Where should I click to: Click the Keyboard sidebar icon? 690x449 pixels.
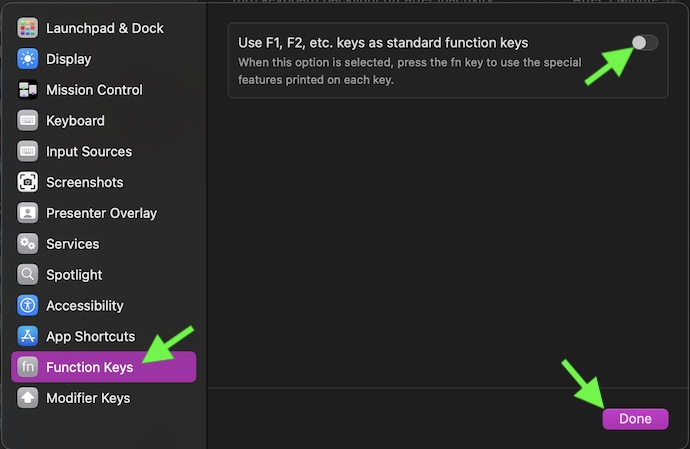tap(28, 121)
